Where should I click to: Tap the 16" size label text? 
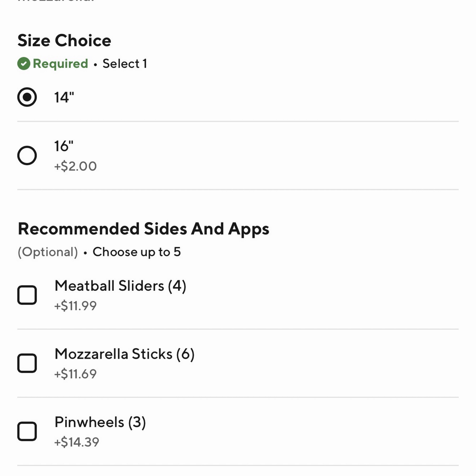click(64, 146)
